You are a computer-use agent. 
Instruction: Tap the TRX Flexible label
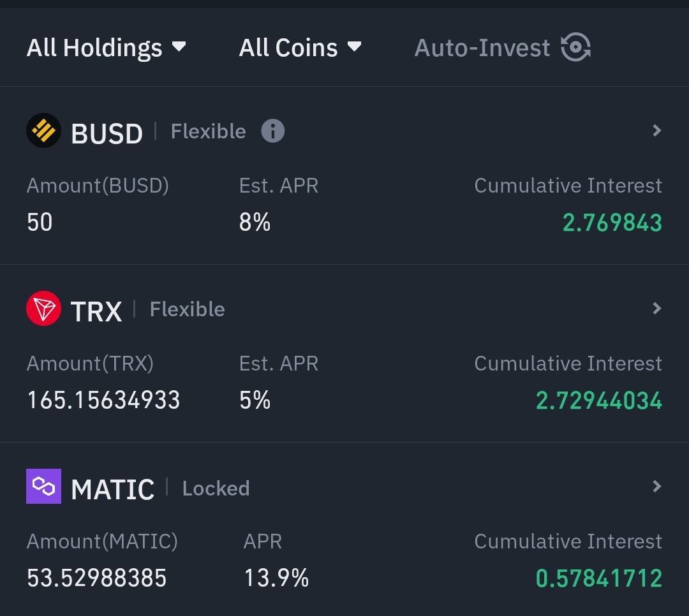pyautogui.click(x=187, y=309)
